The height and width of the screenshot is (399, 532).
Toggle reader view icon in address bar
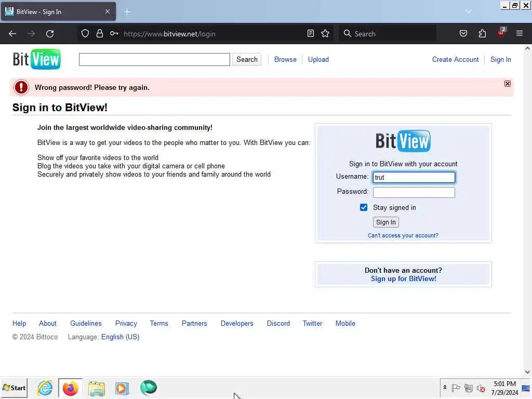pyautogui.click(x=311, y=33)
